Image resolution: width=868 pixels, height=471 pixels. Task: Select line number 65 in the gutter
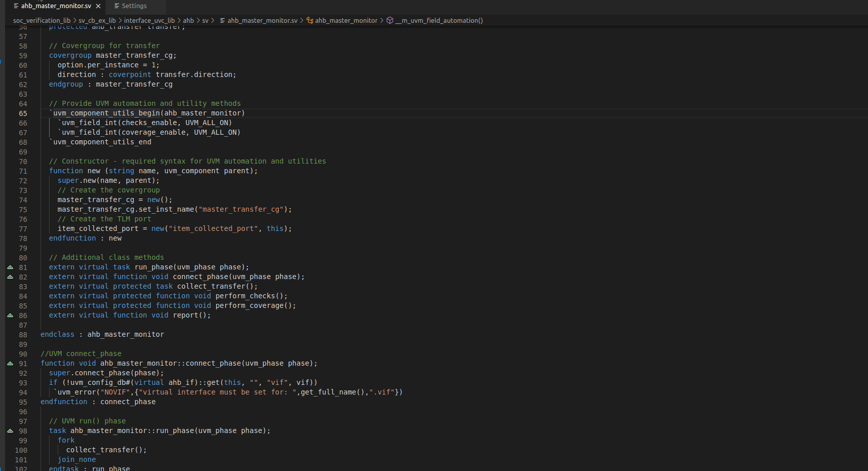tap(23, 113)
